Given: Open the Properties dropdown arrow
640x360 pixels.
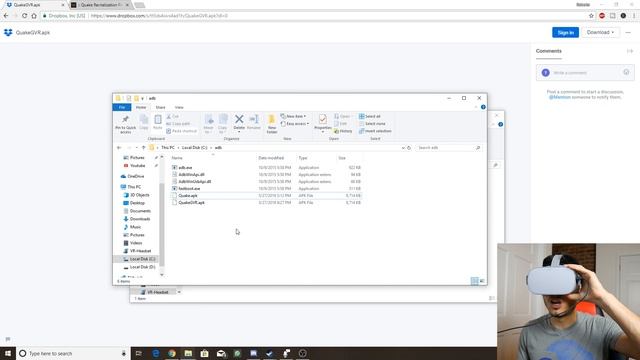Looking at the screenshot, I should (322, 132).
